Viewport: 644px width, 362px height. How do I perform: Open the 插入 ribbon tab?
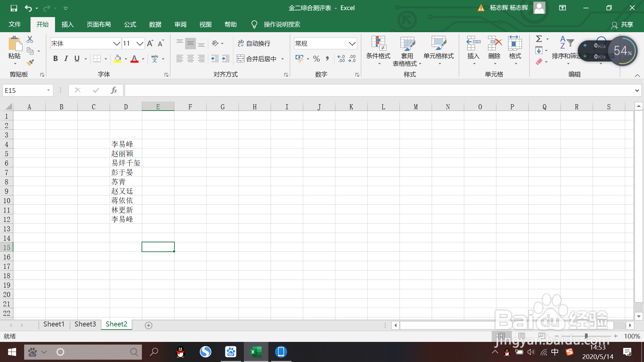tap(67, 24)
